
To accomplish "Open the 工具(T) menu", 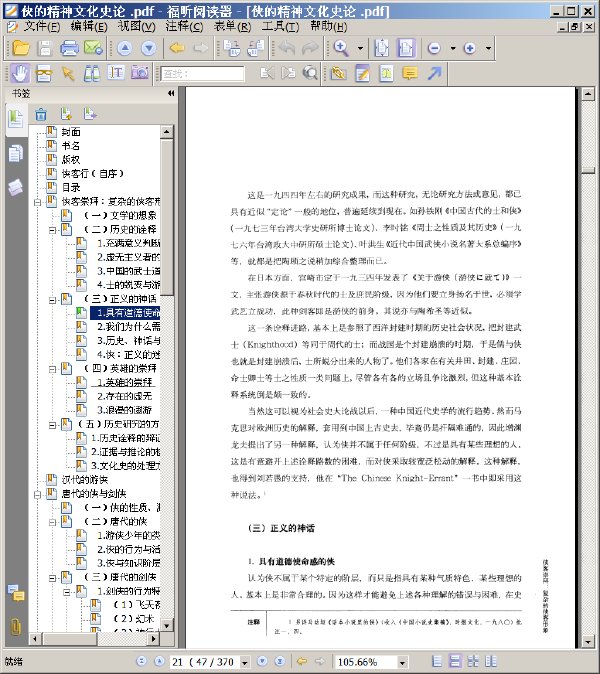I will tap(280, 27).
